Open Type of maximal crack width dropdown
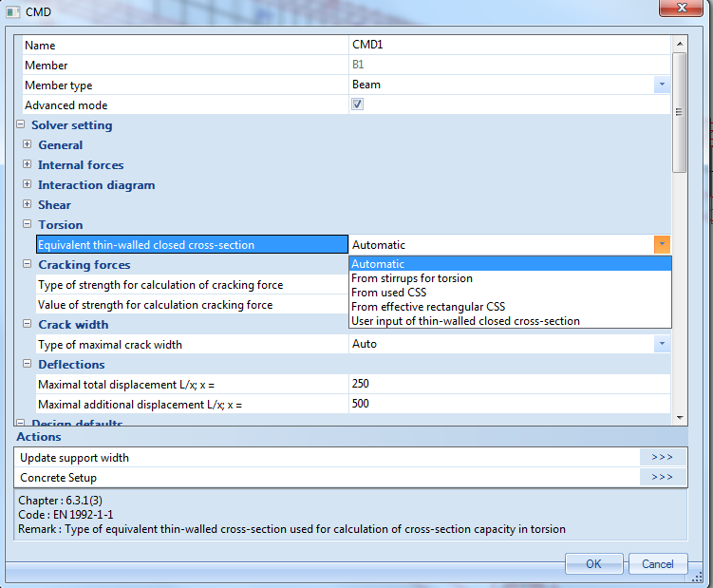The width and height of the screenshot is (713, 588). tap(662, 344)
